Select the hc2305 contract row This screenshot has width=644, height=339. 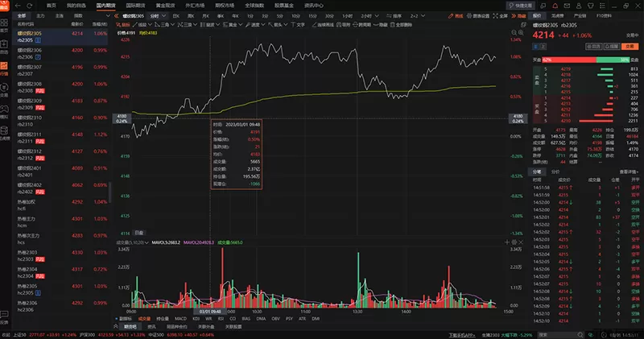(61, 289)
